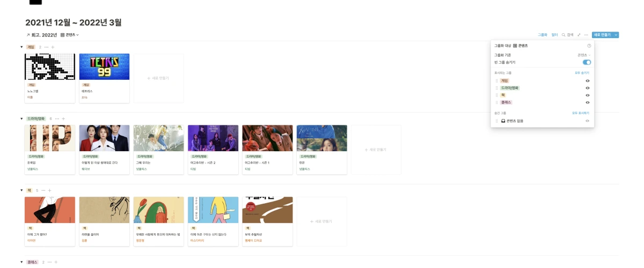Collapse the 드라마/영화 group triangle
This screenshot has height=268, width=644.
(x=22, y=118)
